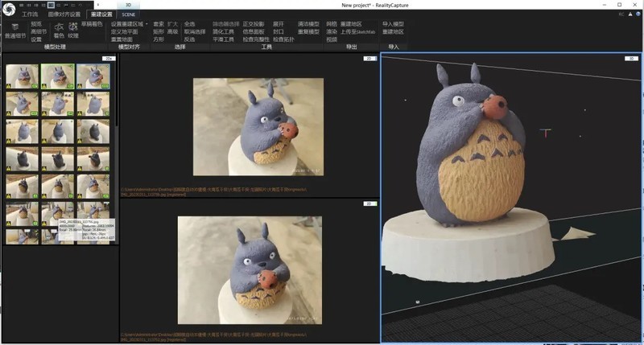This screenshot has width=644, height=345.
Task: Open the SCENE tab
Action: pos(129,14)
